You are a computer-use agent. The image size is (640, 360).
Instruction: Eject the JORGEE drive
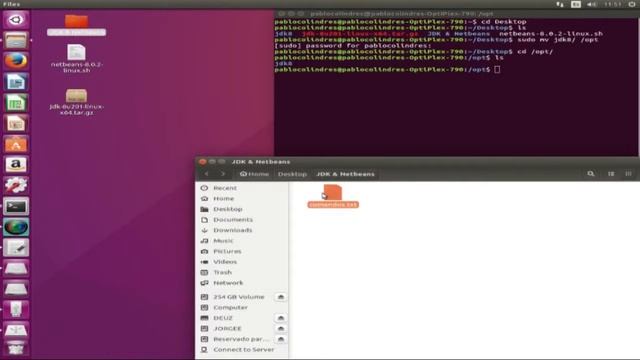coord(281,329)
